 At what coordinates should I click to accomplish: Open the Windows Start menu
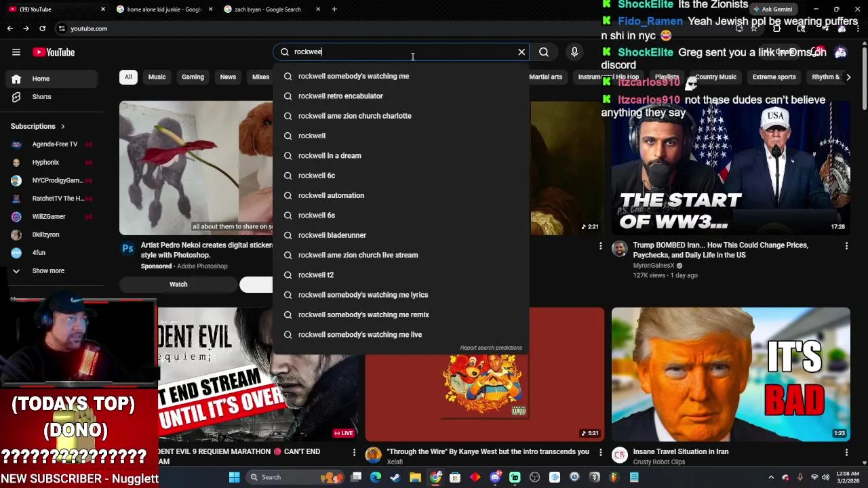tap(234, 477)
